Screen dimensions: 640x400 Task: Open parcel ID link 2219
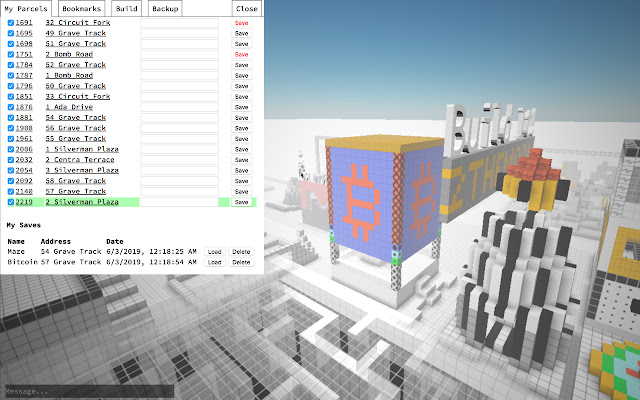pyautogui.click(x=24, y=202)
